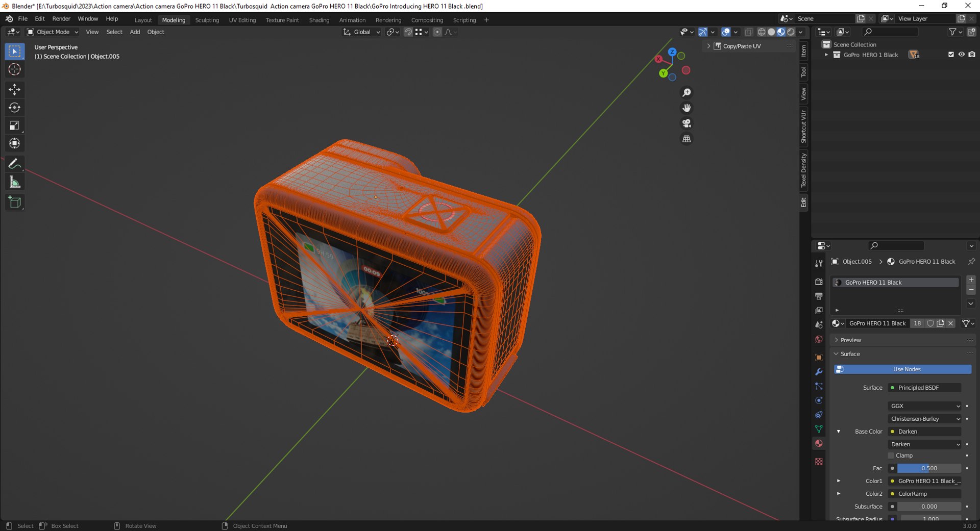Open Global transform orientation dropdown
Image resolution: width=980 pixels, height=531 pixels.
361,32
